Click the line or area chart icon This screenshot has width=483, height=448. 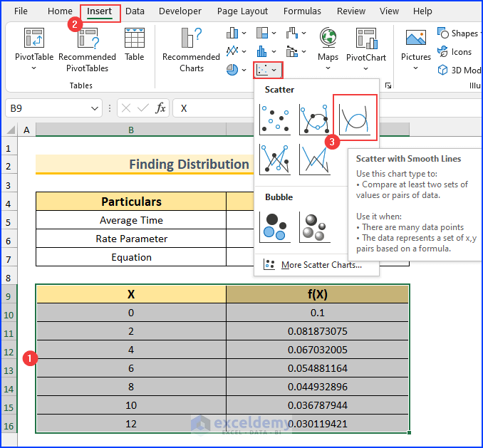tap(232, 51)
